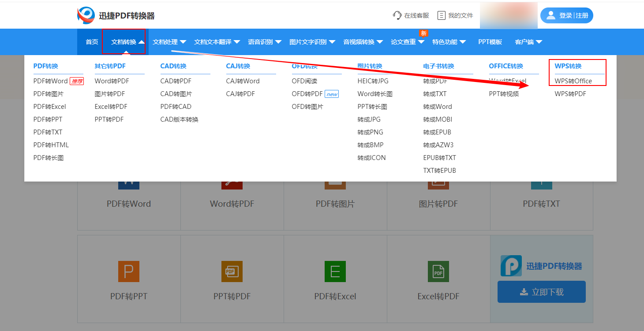Expand the 语音识别 dropdown
This screenshot has height=331, width=644.
[x=265, y=42]
